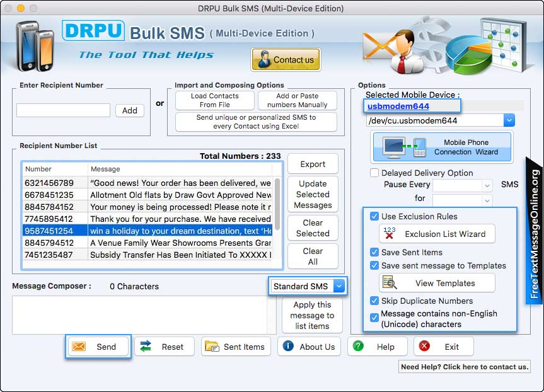The image size is (544, 392).
Task: Click Add recipient number button
Action: point(130,110)
